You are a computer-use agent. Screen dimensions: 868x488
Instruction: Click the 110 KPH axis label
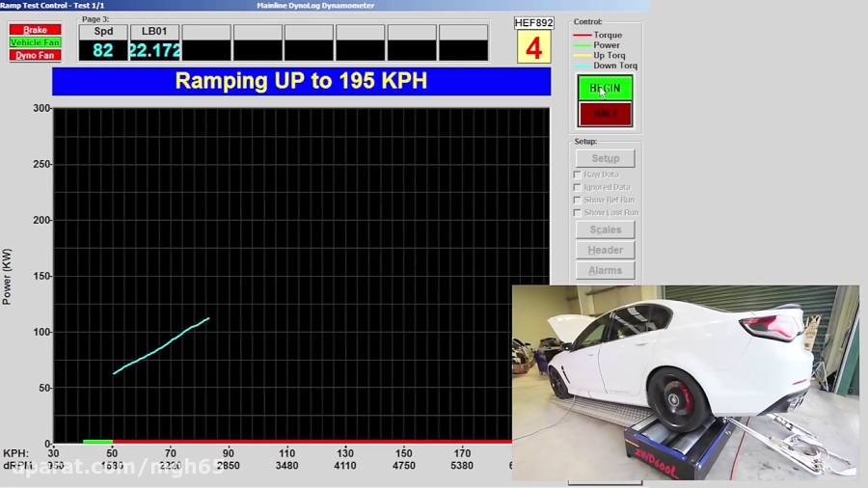click(286, 453)
